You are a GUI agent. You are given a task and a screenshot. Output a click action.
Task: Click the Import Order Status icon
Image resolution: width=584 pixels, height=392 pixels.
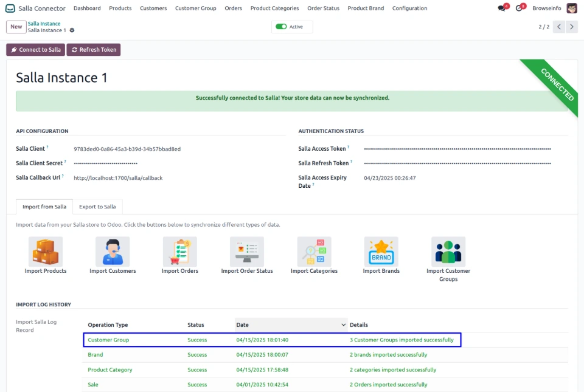[247, 252]
